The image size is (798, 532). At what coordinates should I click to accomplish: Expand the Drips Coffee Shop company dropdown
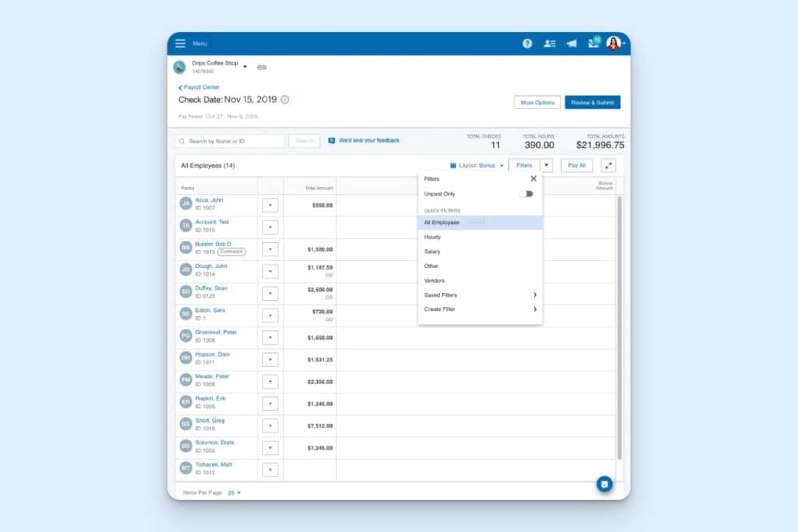(x=245, y=67)
